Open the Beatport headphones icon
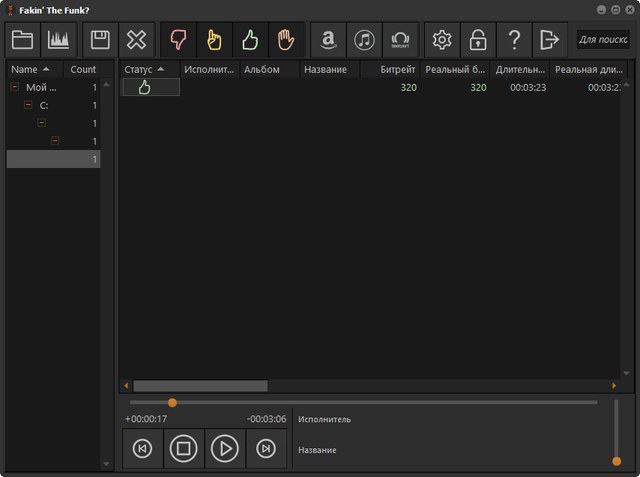 coord(401,40)
